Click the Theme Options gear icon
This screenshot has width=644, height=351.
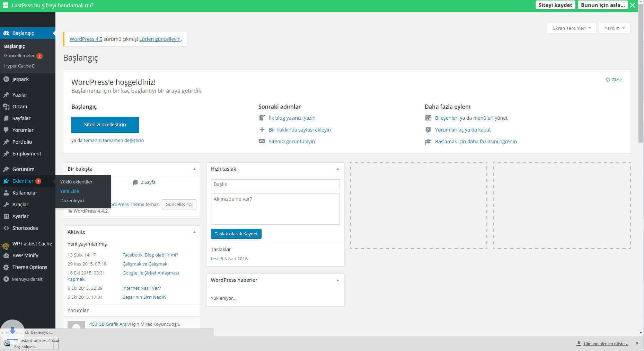6,267
